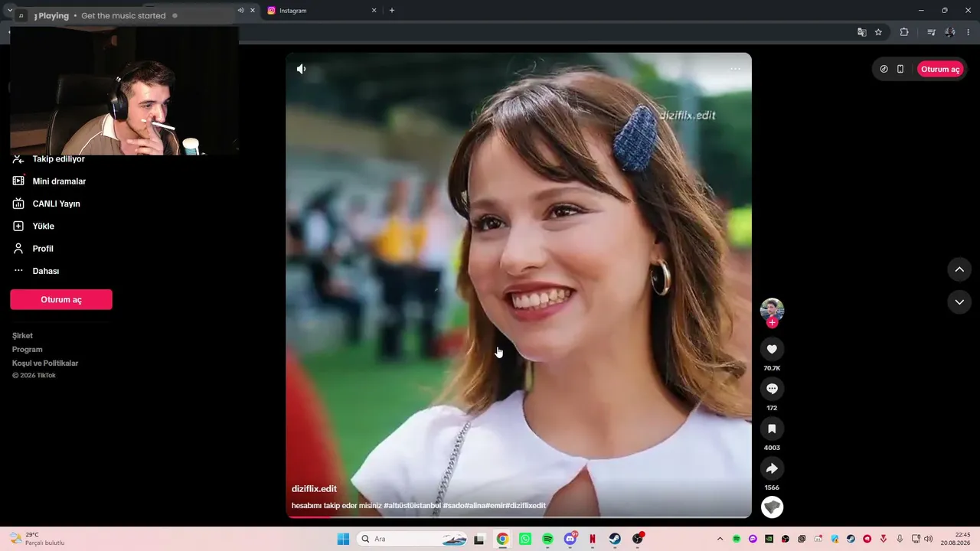
Task: Bookmark the video with 4003 saves
Action: click(x=772, y=429)
